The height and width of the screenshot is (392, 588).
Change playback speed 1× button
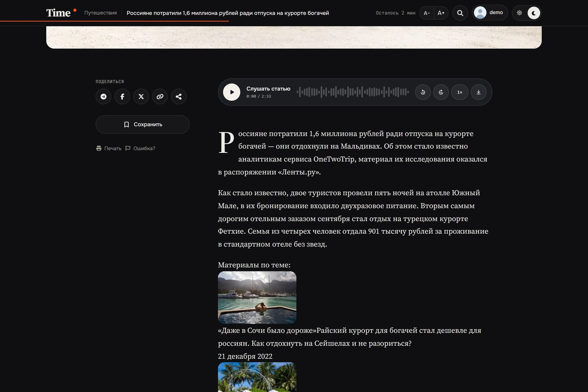pos(460,92)
